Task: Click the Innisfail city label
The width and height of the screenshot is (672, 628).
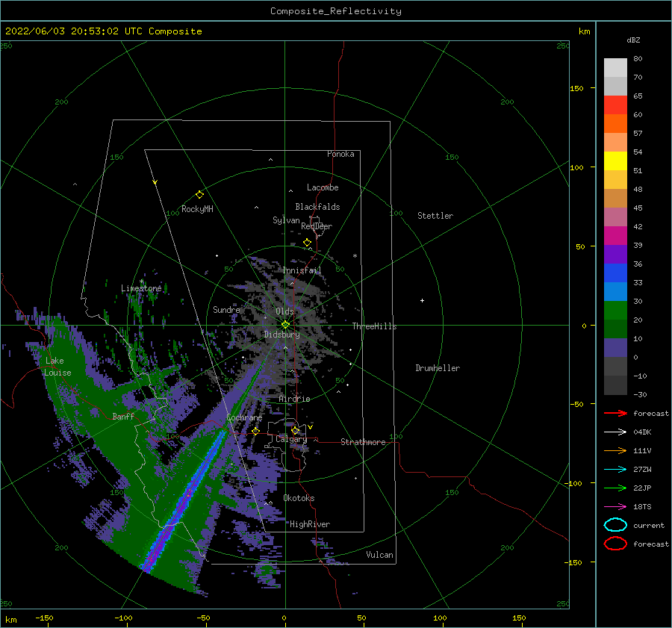Action: click(302, 270)
